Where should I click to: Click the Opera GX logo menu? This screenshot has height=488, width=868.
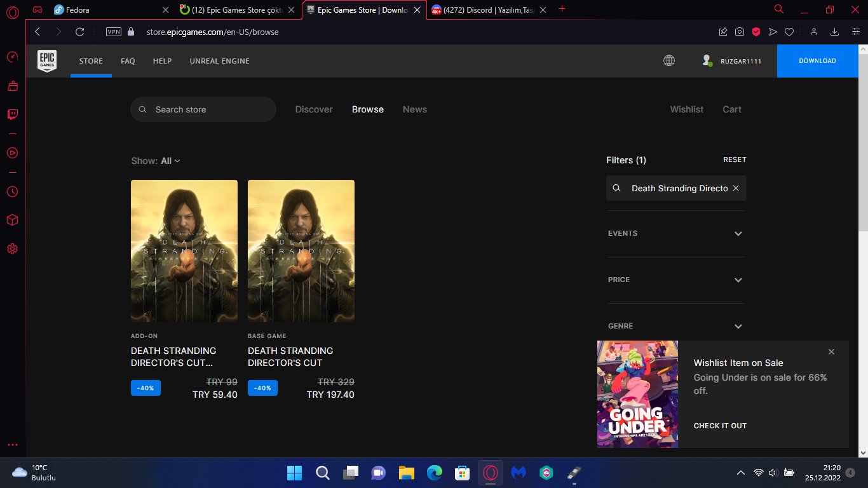coord(12,11)
